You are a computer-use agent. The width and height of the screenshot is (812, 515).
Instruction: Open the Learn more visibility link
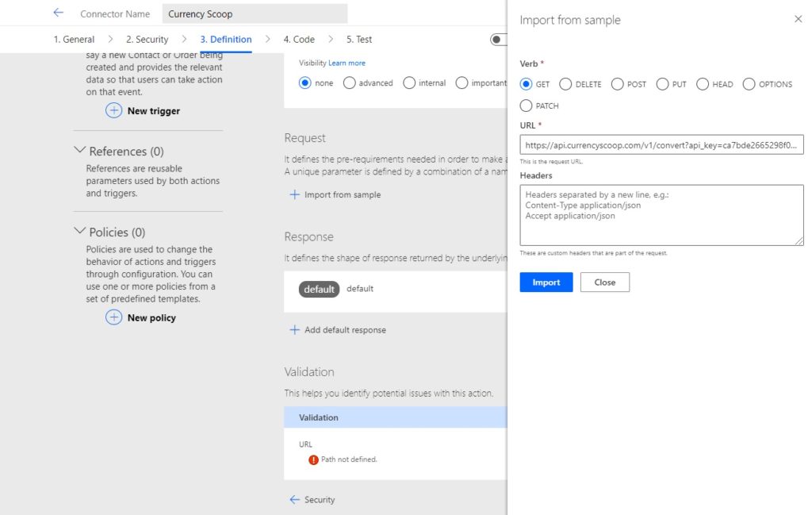(347, 63)
